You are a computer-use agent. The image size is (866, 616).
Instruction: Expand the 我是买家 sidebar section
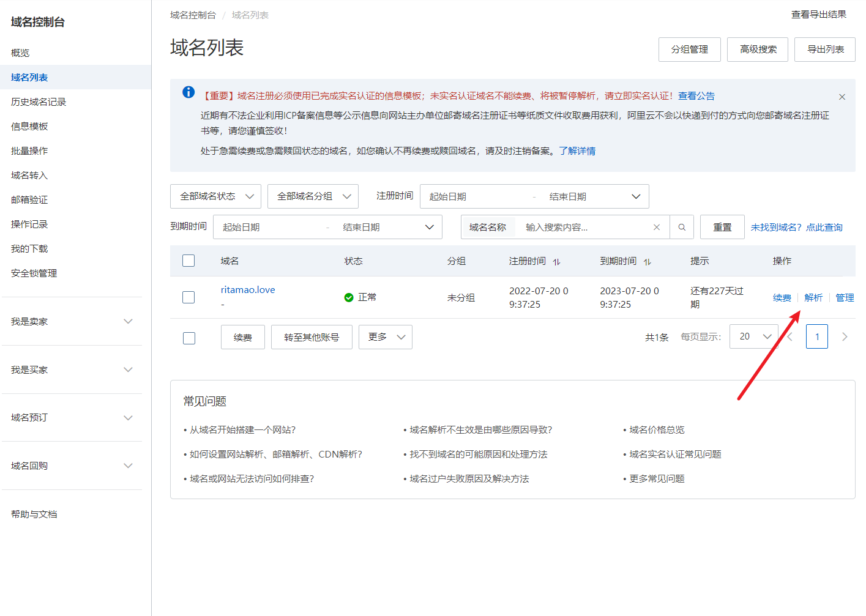click(x=72, y=369)
